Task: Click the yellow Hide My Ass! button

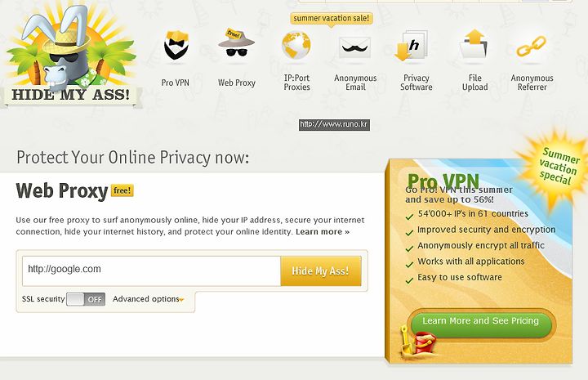Action: tap(321, 270)
